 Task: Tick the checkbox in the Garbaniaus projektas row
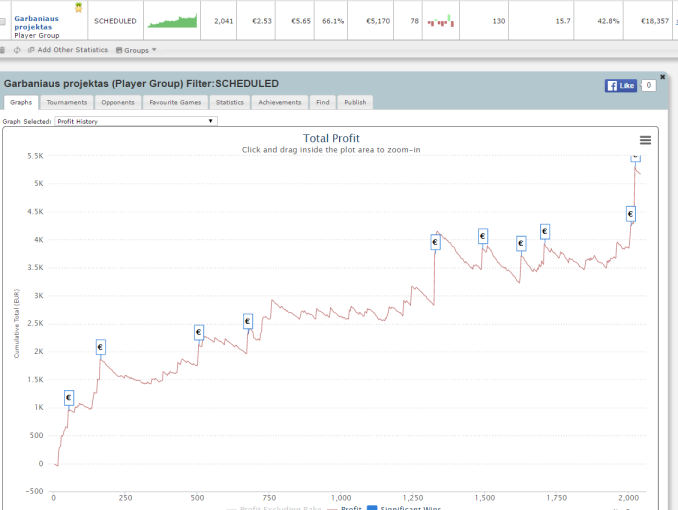click(5, 21)
